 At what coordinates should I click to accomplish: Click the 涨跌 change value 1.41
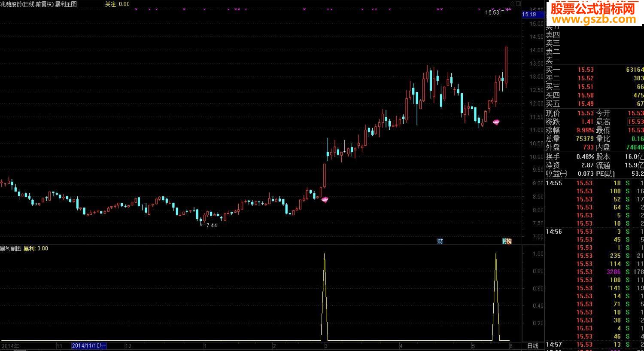click(x=587, y=122)
